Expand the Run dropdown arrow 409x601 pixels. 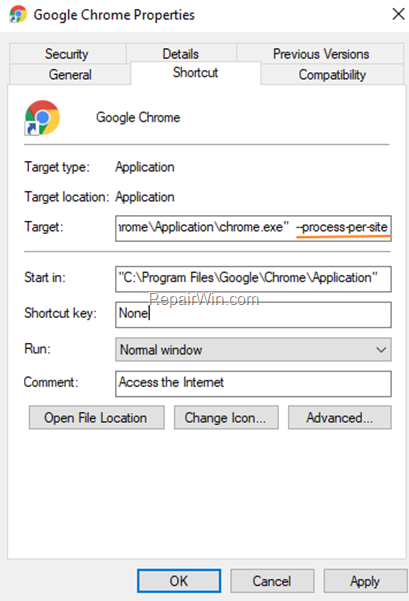[x=381, y=350]
